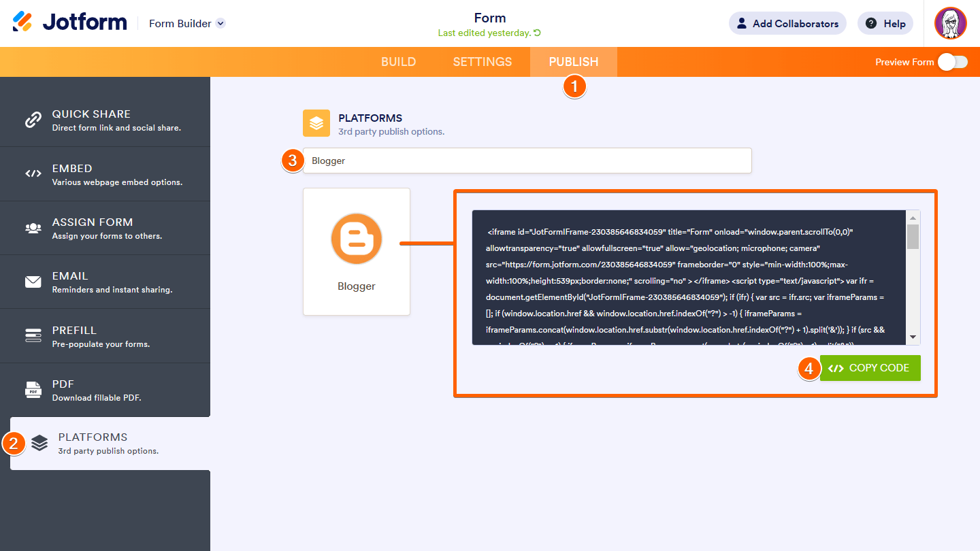Click the platform search field containing 'Blogger'
The width and height of the screenshot is (980, 551).
[527, 161]
